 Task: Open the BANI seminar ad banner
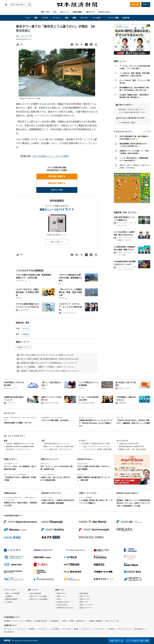[132, 40]
